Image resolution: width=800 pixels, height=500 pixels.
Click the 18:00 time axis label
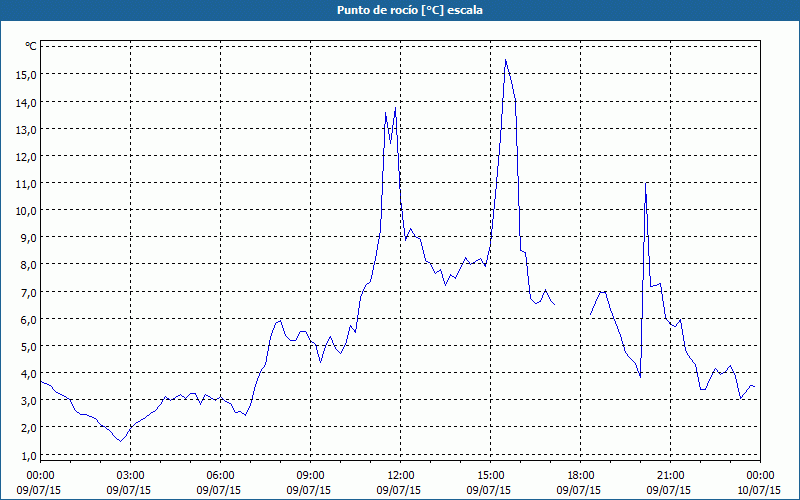tap(581, 476)
